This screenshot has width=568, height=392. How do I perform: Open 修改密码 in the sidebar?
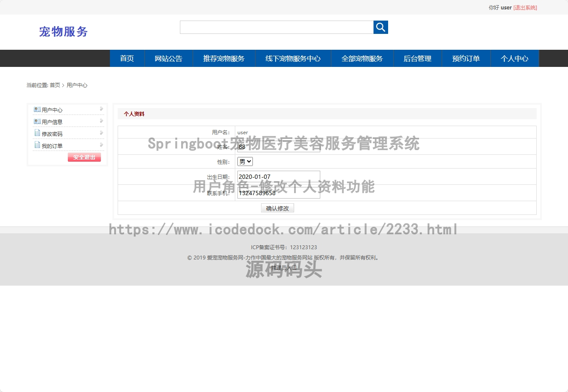click(52, 134)
